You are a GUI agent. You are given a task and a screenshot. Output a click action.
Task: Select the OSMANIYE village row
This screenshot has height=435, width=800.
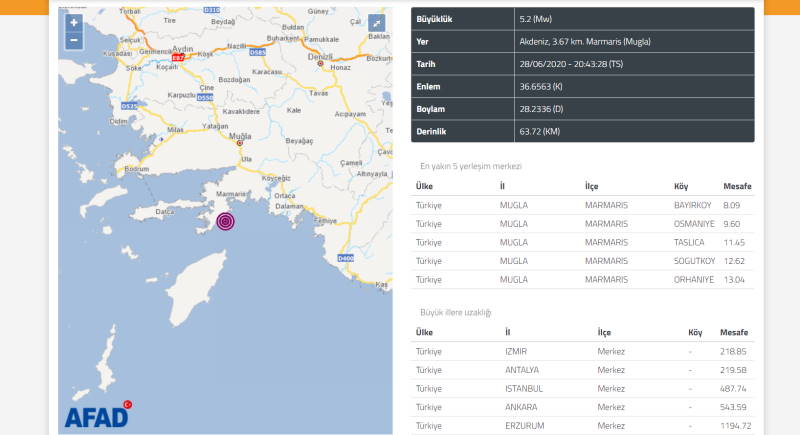click(x=582, y=224)
